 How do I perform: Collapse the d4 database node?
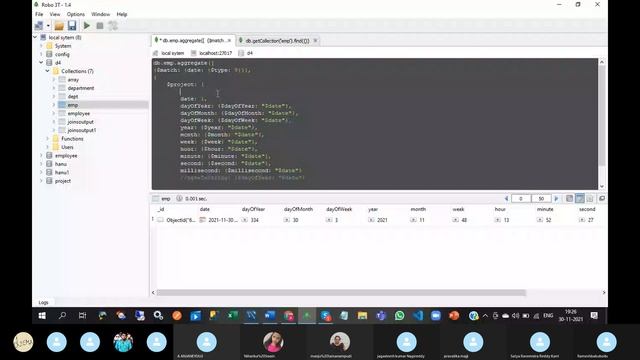(41, 62)
